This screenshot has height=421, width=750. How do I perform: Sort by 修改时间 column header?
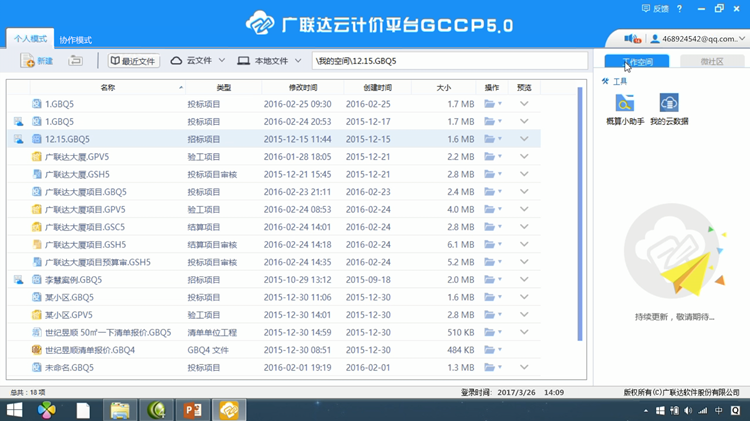303,88
